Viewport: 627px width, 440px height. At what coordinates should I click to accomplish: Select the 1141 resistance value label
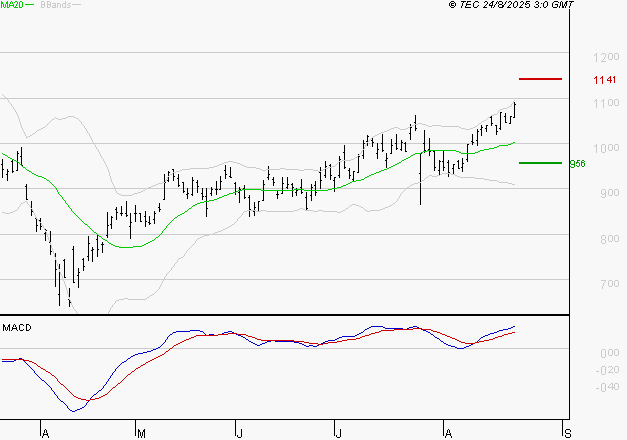[x=603, y=79]
